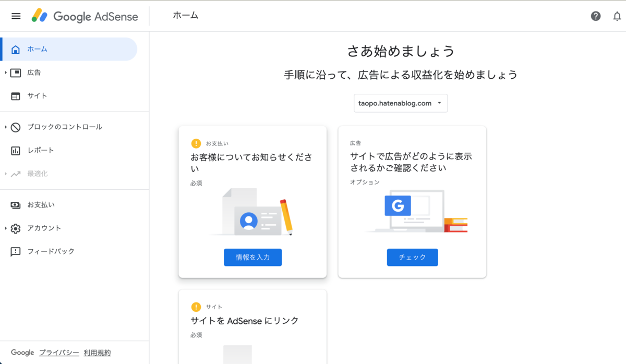Click the さあ始めましょう heading

401,51
